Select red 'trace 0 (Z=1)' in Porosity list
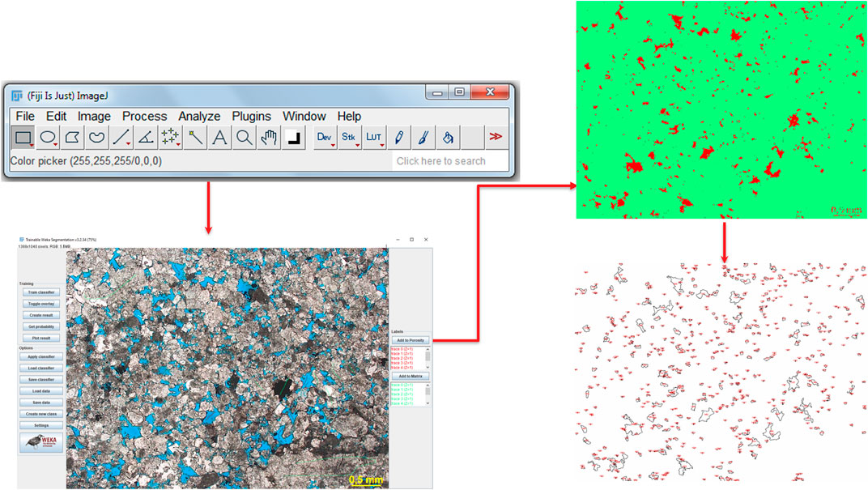Viewport: 868px width, 490px height. pos(402,349)
